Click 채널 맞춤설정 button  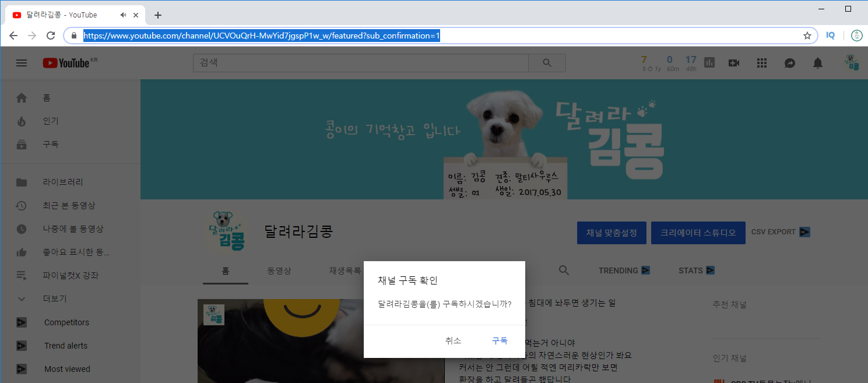pyautogui.click(x=612, y=233)
